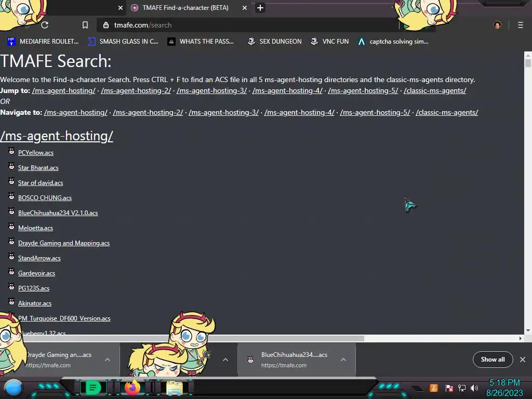Open MEDIAFIRE ROULET... bookmark
This screenshot has height=399, width=532.
pos(43,42)
